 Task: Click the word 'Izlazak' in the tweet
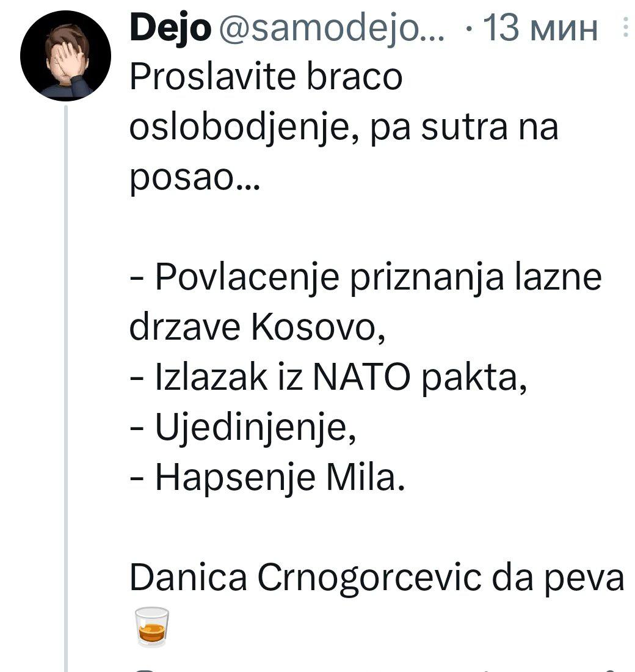pos(211,378)
